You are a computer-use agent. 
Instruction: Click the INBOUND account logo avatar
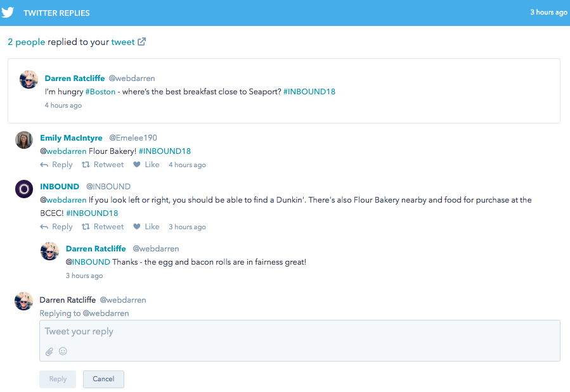pos(24,189)
